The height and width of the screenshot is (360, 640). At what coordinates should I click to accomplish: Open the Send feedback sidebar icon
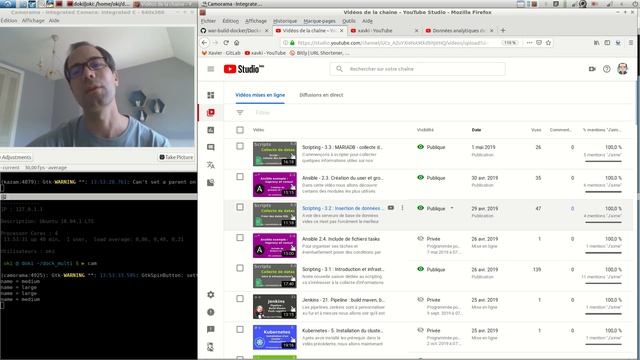pos(211,329)
